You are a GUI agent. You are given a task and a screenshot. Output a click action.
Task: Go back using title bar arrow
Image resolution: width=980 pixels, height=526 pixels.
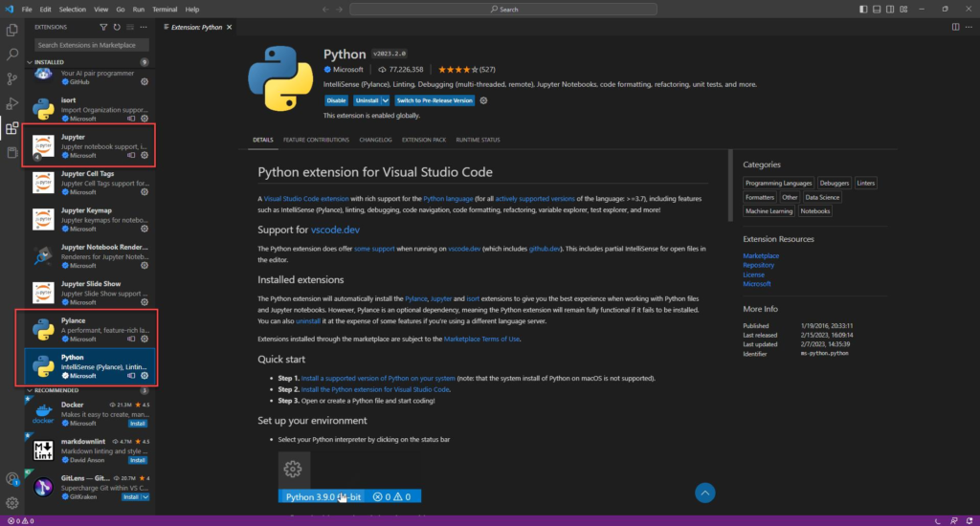pyautogui.click(x=325, y=10)
